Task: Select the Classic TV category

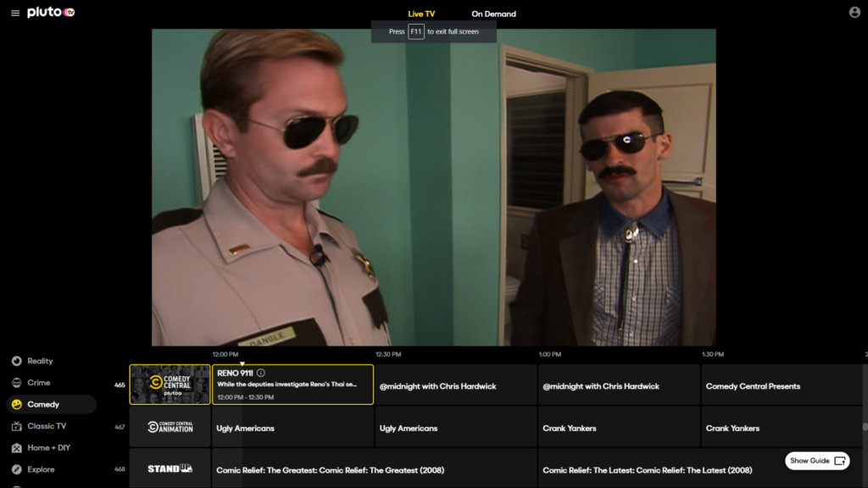Action: tap(47, 426)
